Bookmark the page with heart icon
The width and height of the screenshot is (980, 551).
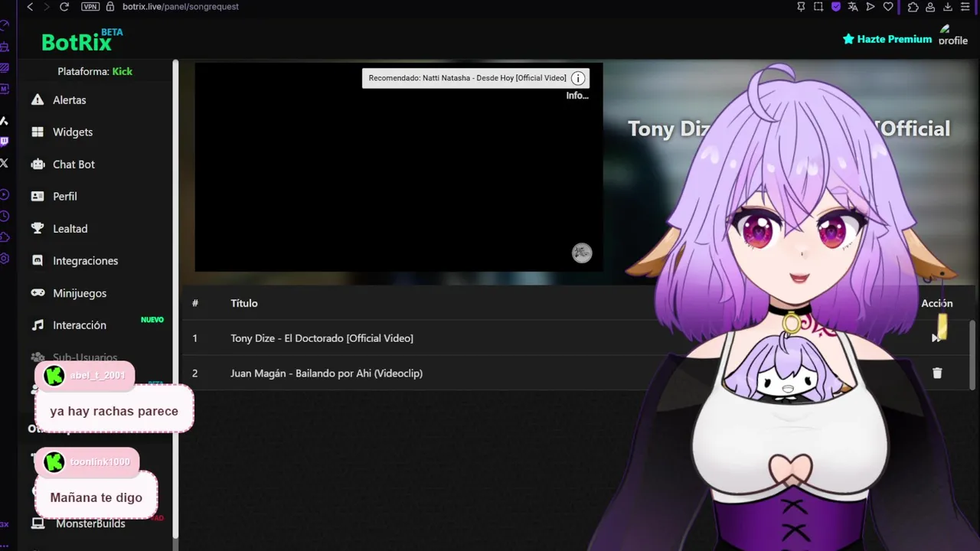[x=888, y=7]
